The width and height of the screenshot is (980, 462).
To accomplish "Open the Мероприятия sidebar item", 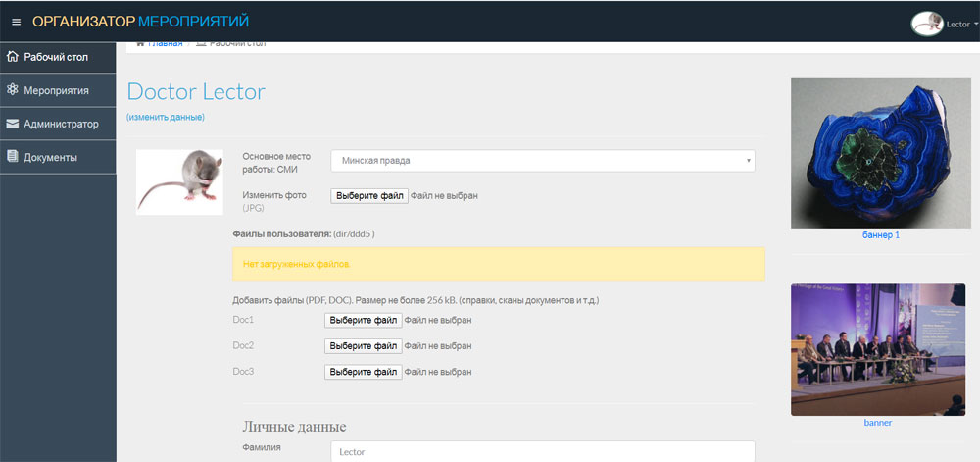I will (x=58, y=90).
